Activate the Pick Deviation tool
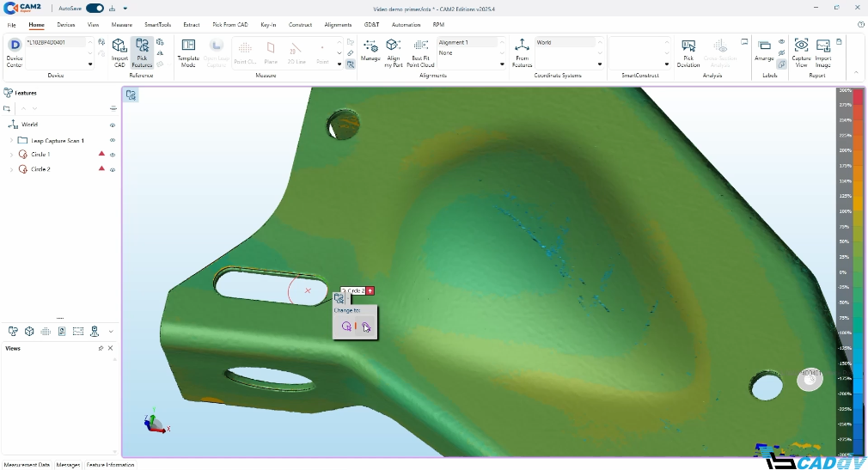Viewport: 868px width, 470px height. tap(688, 53)
